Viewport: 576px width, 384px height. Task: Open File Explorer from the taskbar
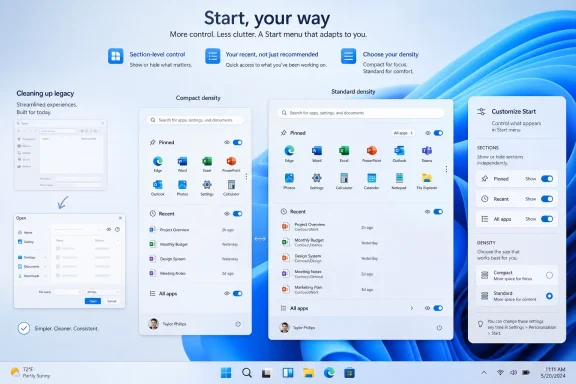[308, 373]
